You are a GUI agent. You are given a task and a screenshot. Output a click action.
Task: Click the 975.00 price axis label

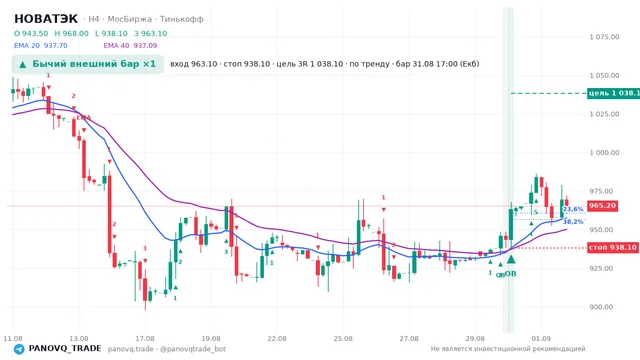pyautogui.click(x=601, y=191)
